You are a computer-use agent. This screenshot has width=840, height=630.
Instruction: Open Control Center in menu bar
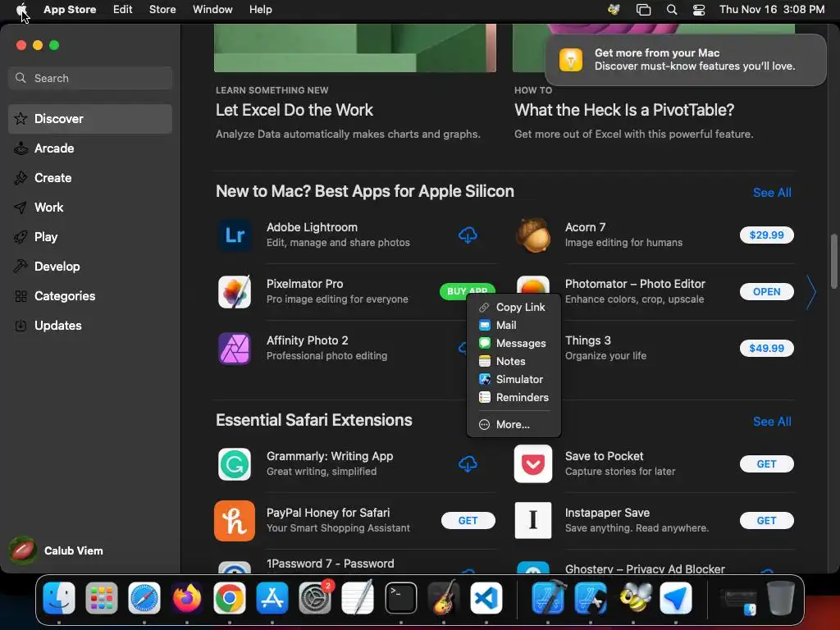point(699,10)
